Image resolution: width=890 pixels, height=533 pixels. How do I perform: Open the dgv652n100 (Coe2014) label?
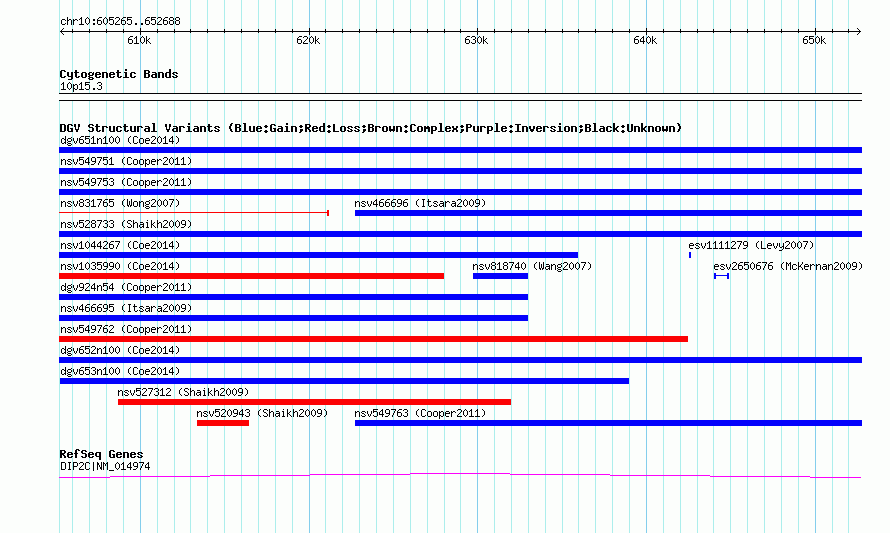[x=120, y=350]
